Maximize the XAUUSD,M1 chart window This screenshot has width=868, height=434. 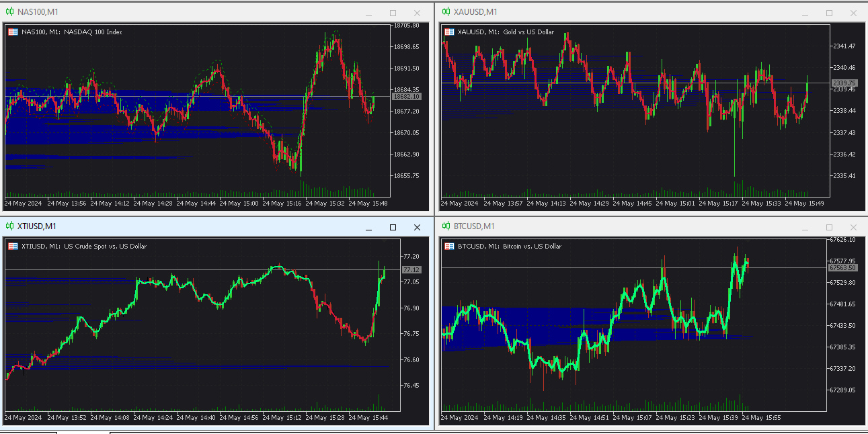829,13
